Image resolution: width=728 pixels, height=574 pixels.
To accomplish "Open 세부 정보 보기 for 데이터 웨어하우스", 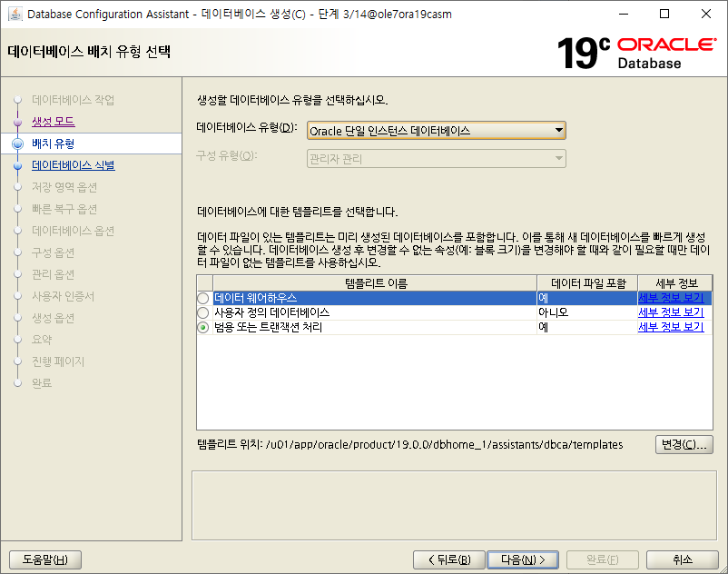I will (x=671, y=298).
